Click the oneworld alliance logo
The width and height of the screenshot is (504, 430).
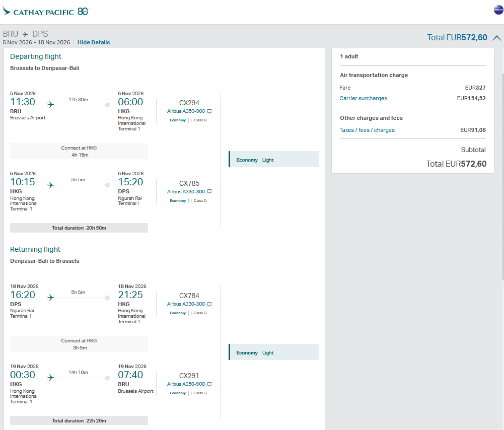coord(498,10)
